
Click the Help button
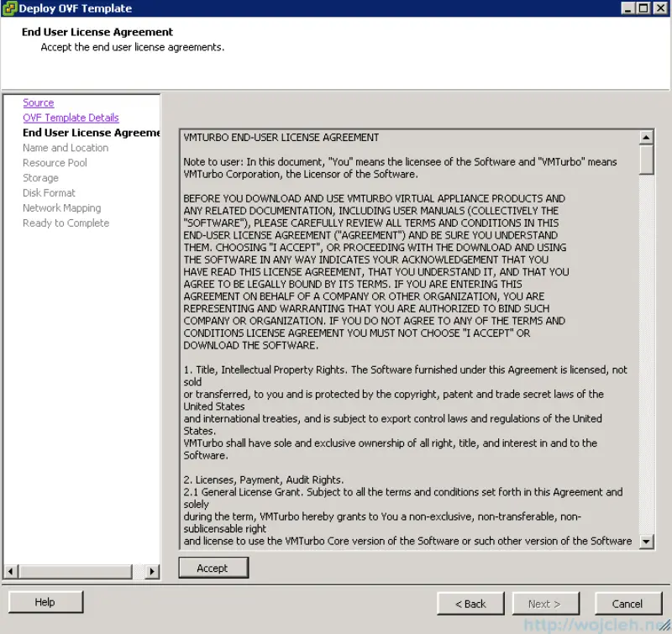pyautogui.click(x=45, y=602)
